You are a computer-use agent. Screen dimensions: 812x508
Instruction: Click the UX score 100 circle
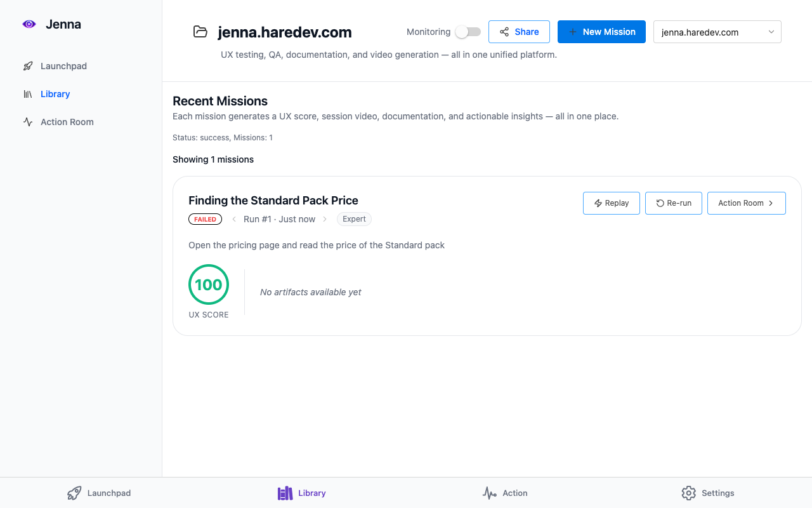point(209,284)
